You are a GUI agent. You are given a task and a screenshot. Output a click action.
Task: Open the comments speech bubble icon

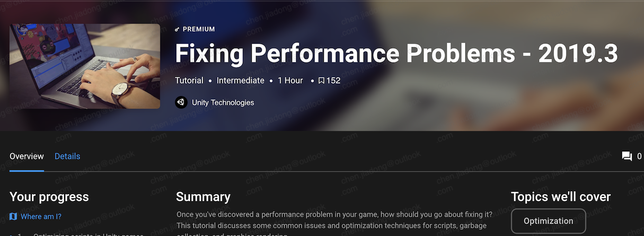627,156
